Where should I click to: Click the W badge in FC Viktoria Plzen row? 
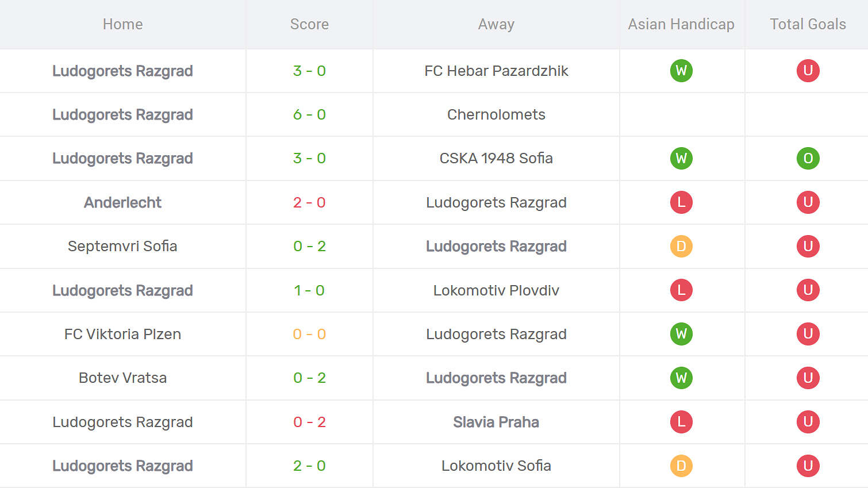pyautogui.click(x=681, y=334)
